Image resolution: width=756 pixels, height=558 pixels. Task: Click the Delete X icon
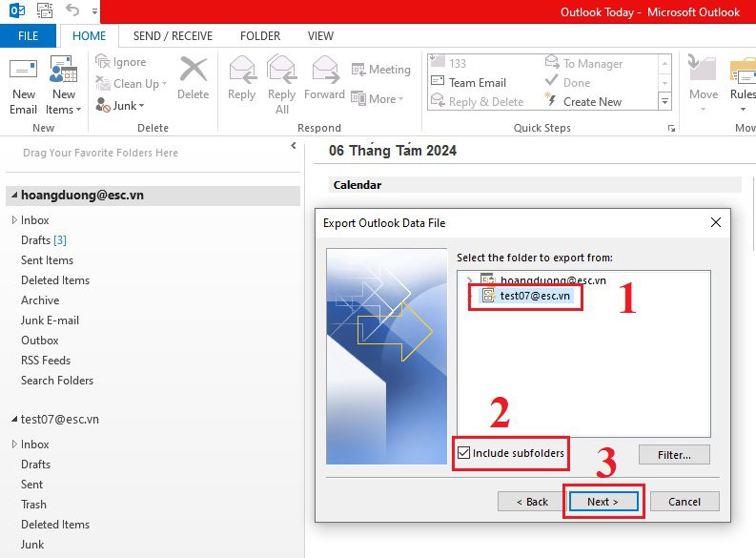194,69
